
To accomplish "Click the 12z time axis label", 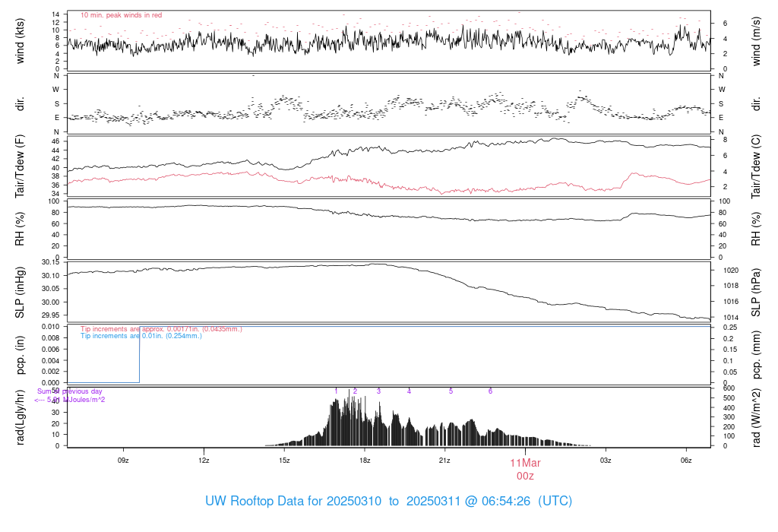I will pyautogui.click(x=204, y=461).
